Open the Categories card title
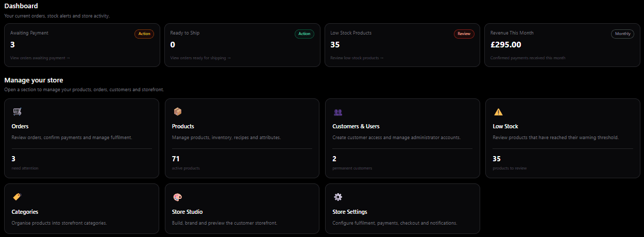Screen dimensions: 644x237 point(25,212)
